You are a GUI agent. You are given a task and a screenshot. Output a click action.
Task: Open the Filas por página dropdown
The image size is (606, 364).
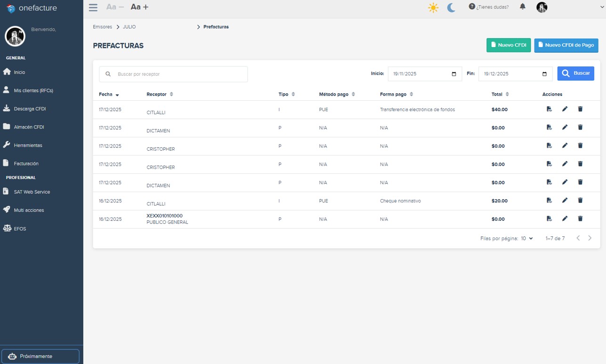(x=527, y=238)
